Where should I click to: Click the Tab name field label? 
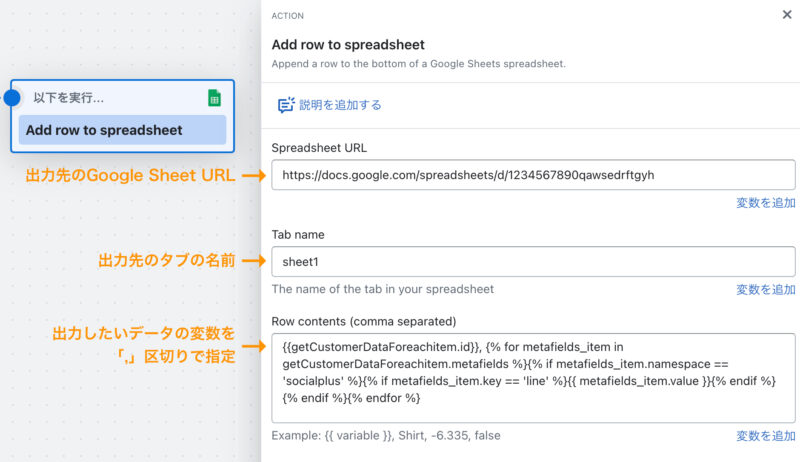pyautogui.click(x=298, y=235)
